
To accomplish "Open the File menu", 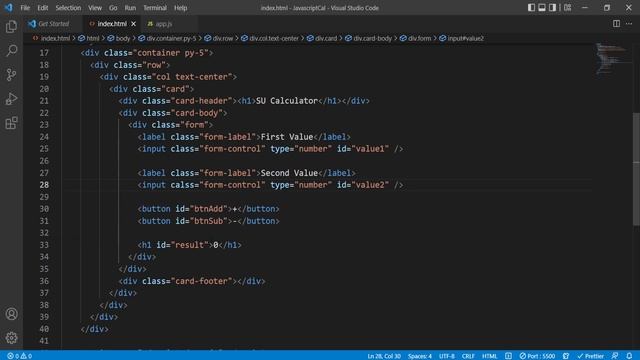I will tap(25, 8).
